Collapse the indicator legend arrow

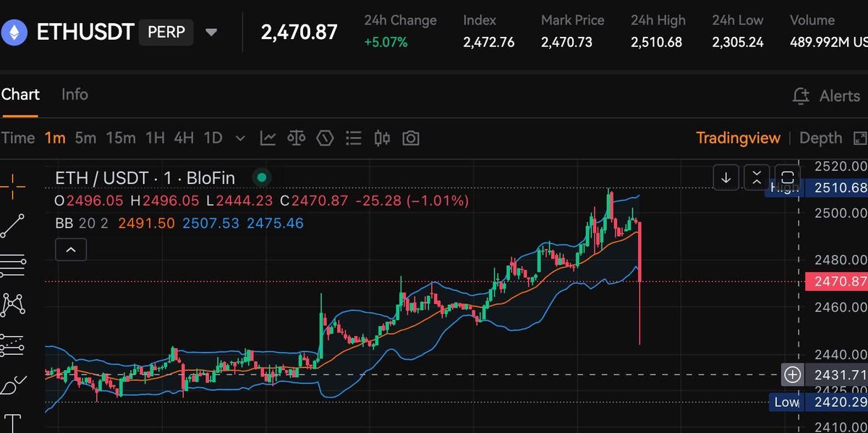71,250
